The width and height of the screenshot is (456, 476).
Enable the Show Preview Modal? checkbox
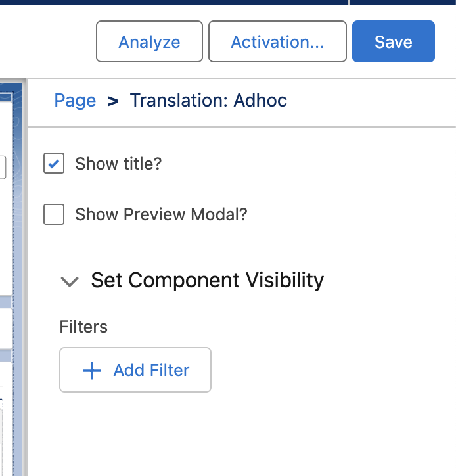(54, 214)
